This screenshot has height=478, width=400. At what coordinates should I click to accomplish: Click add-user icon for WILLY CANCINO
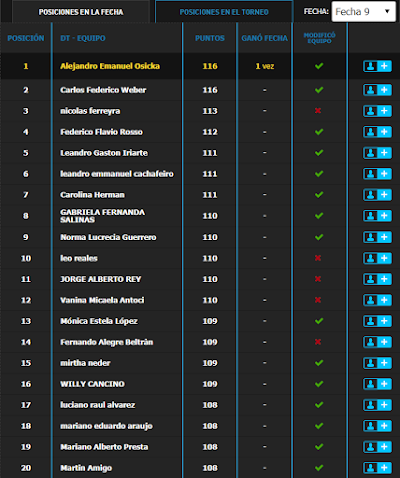pos(377,384)
